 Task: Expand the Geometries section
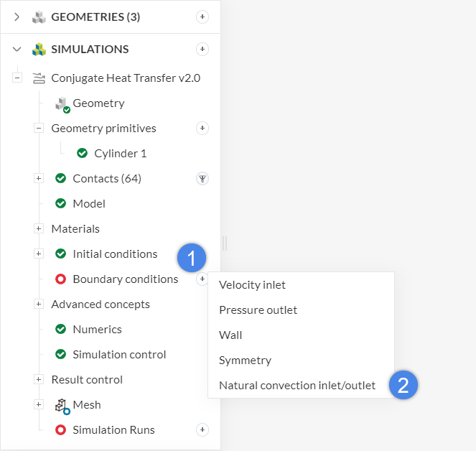17,17
